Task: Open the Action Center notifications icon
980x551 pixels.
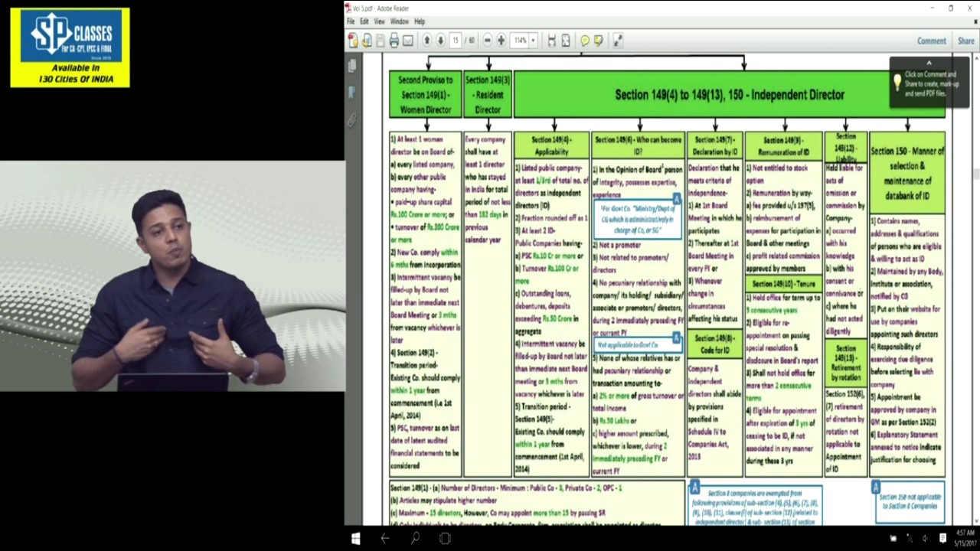Action: (x=942, y=539)
